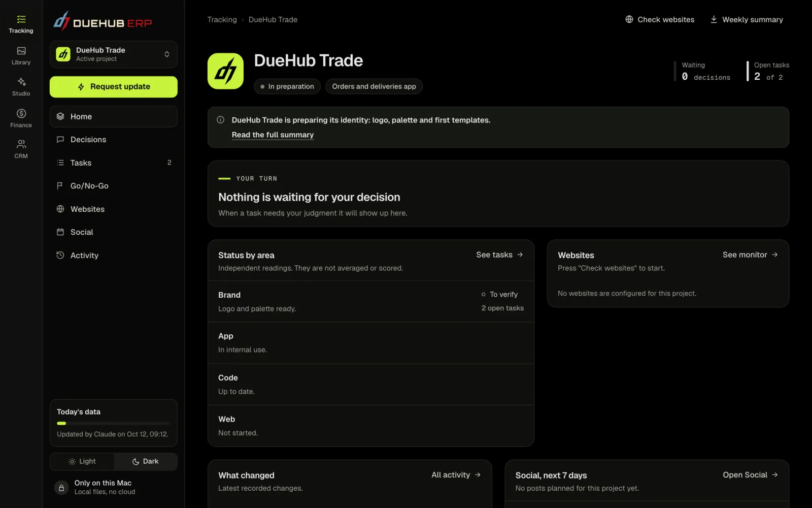Image resolution: width=812 pixels, height=508 pixels.
Task: Click See monitor in the Websites card
Action: [750, 255]
